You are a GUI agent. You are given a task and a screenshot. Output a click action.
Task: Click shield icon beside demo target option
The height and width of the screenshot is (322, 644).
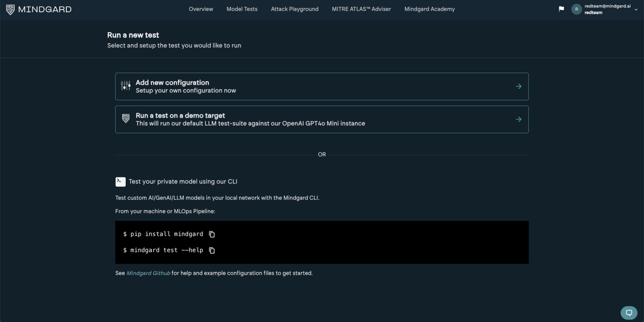[126, 118]
